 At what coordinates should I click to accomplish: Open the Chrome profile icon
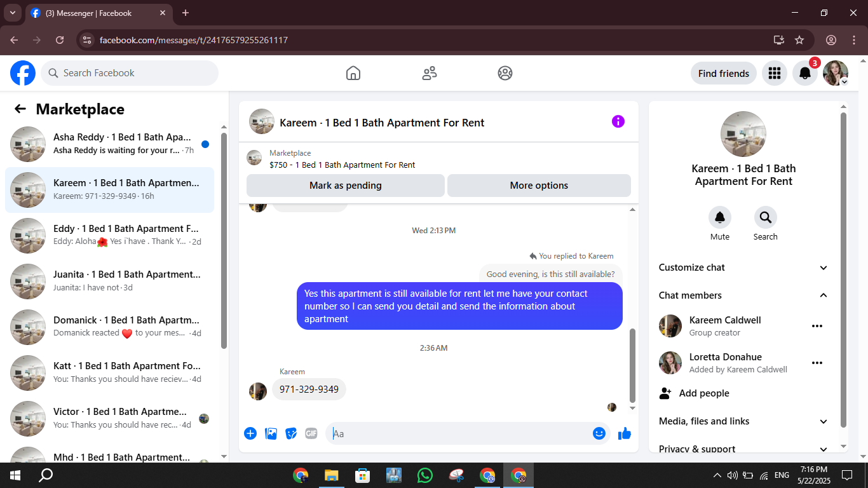click(x=831, y=40)
